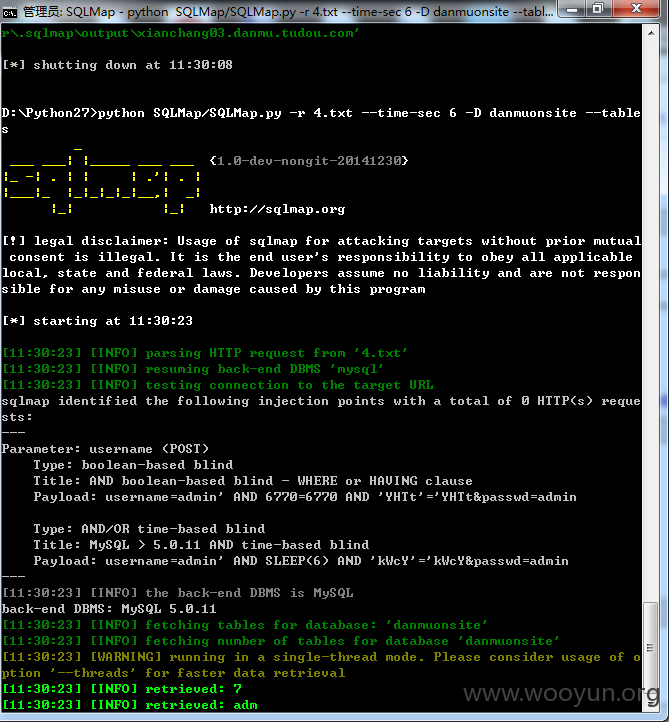Minimize the SQLMap console window

tap(572, 9)
